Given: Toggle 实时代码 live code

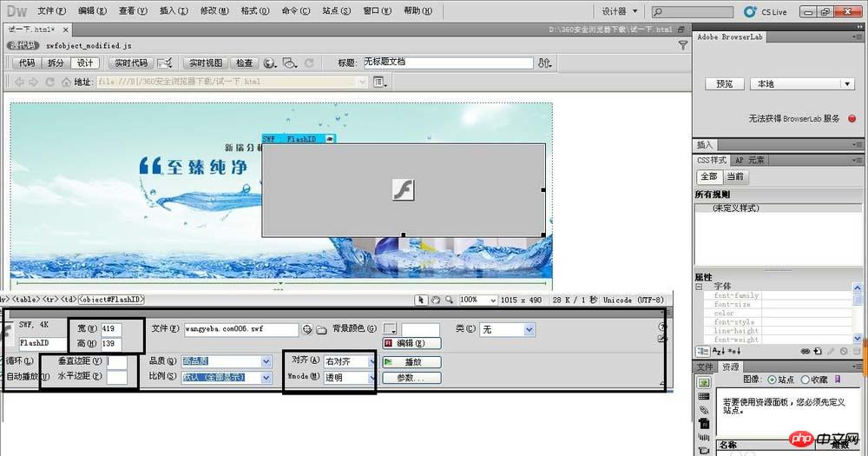Looking at the screenshot, I should [x=131, y=63].
